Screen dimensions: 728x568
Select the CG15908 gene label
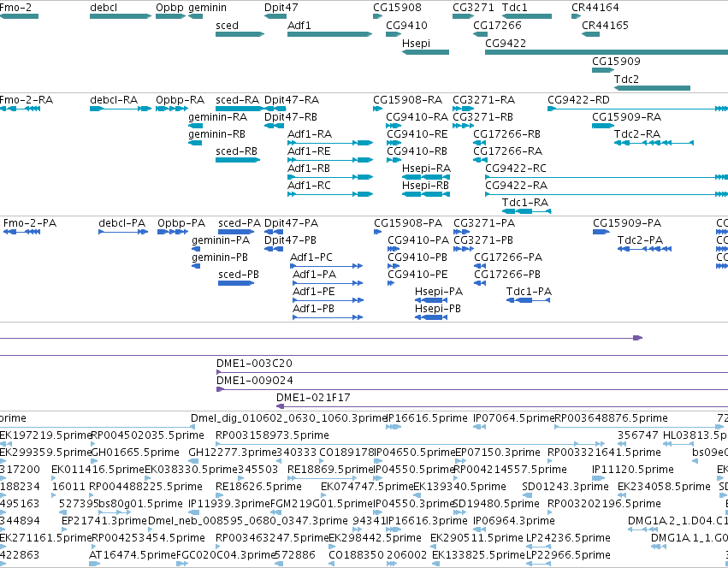coord(397,8)
